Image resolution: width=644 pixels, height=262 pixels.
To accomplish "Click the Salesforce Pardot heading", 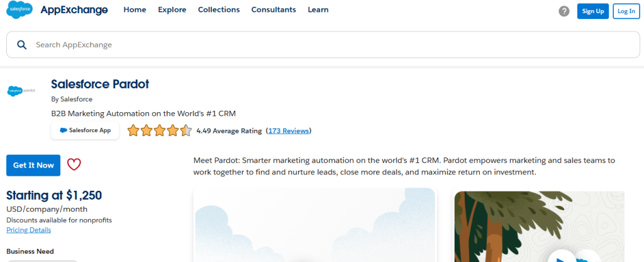I will click(x=100, y=84).
